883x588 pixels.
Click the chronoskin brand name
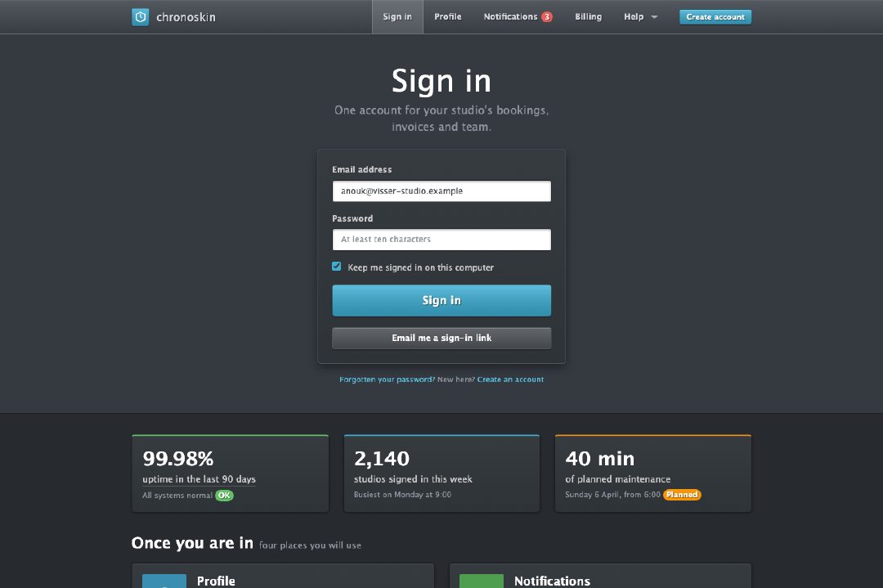coord(186,17)
